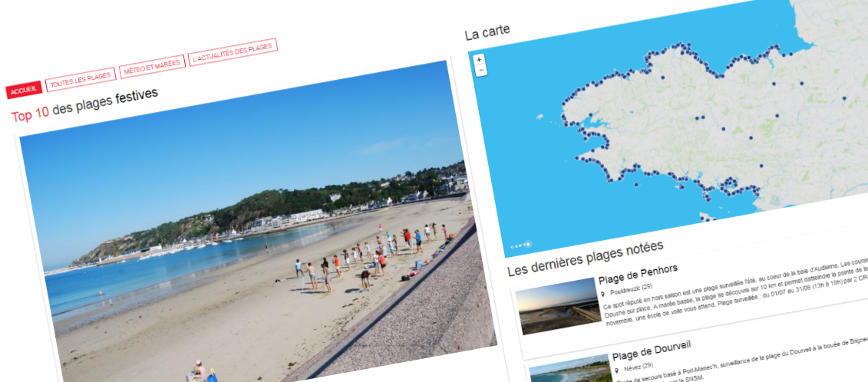Click the CARTO logo on map

(520, 245)
